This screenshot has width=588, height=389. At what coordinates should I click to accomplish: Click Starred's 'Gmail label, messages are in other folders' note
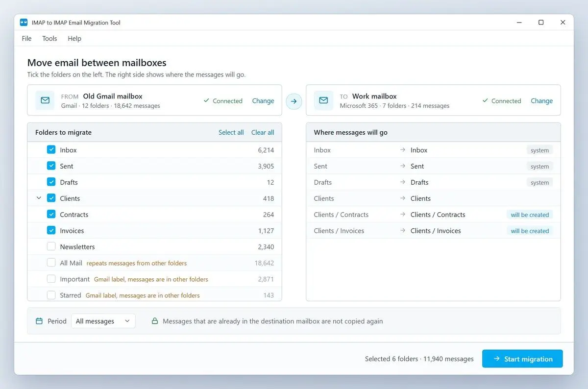point(143,295)
